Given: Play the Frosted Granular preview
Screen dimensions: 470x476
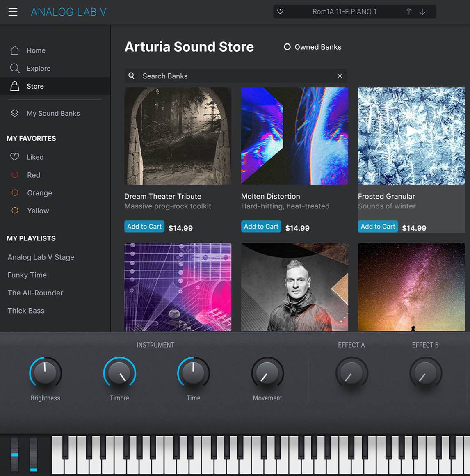Looking at the screenshot, I should pos(411,131).
